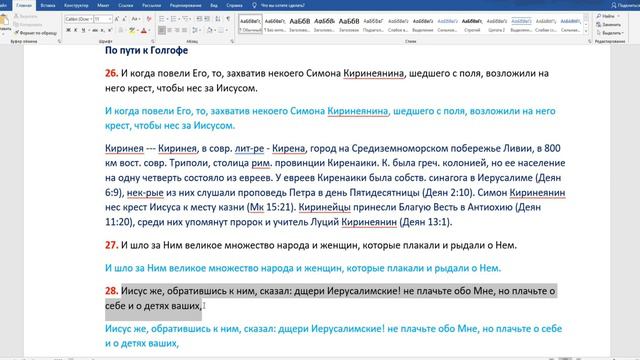640x360 pixels.
Task: Open the Paragraph dialog launcher
Action: click(x=232, y=41)
